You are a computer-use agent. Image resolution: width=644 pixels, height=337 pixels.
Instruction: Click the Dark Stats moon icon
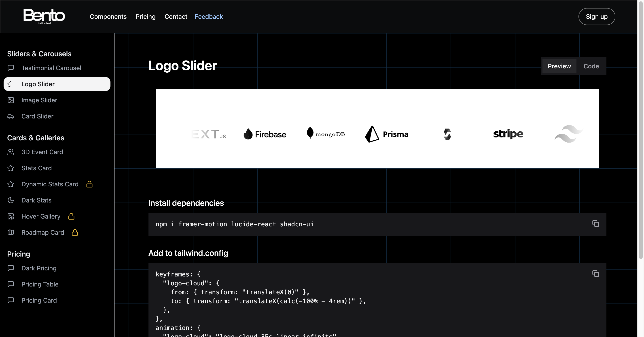[11, 200]
